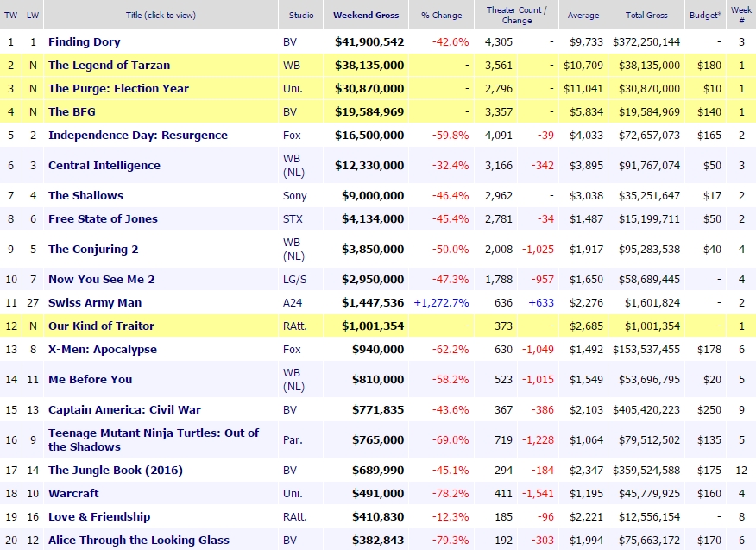The width and height of the screenshot is (756, 550).
Task: Select the -79.3% change for Alice
Action: [x=450, y=540]
